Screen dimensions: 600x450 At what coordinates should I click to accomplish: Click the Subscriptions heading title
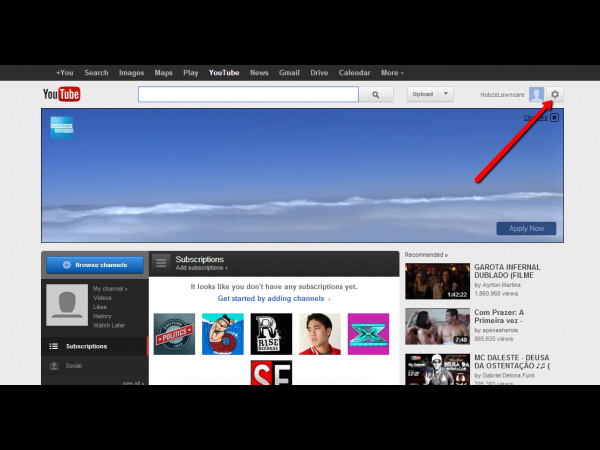point(199,259)
